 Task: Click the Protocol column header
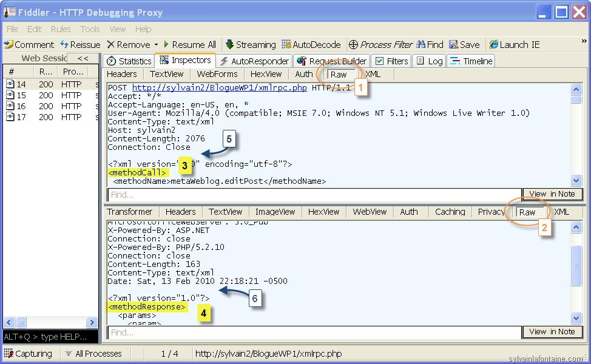coord(73,71)
